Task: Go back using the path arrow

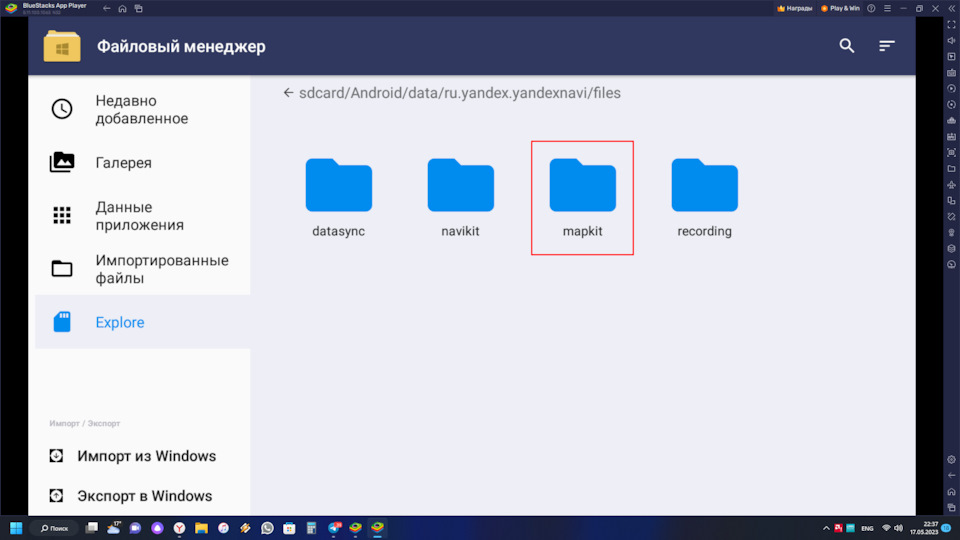Action: pyautogui.click(x=288, y=93)
